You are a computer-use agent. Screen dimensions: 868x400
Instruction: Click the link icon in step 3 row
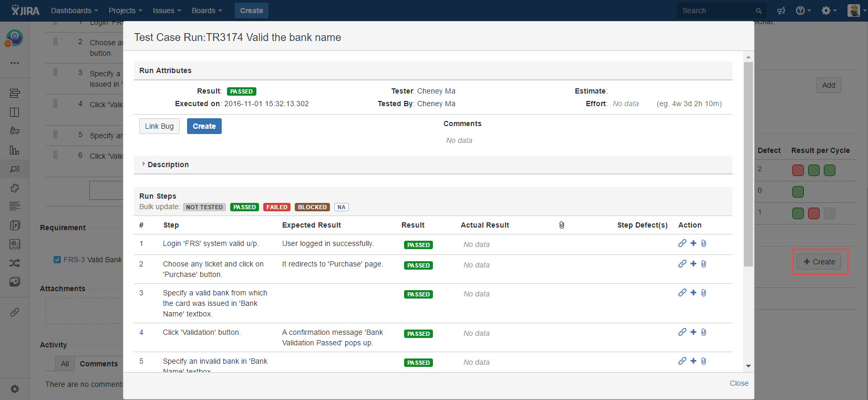[682, 293]
